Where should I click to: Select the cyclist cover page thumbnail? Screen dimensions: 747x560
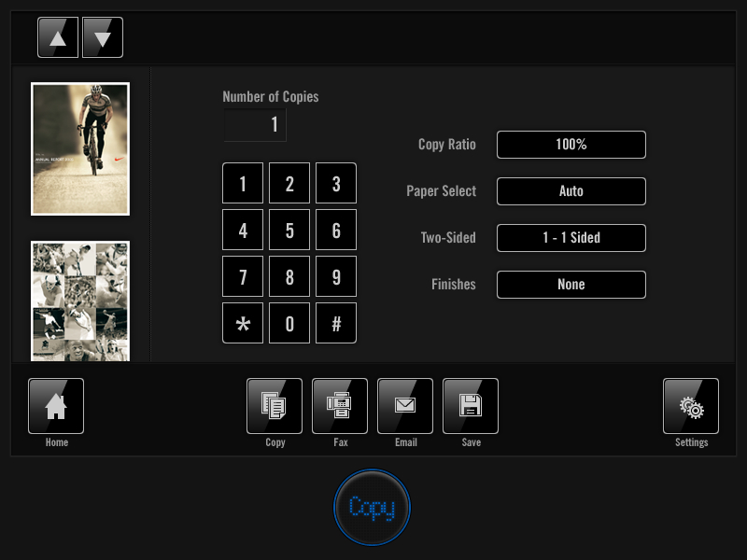click(80, 149)
